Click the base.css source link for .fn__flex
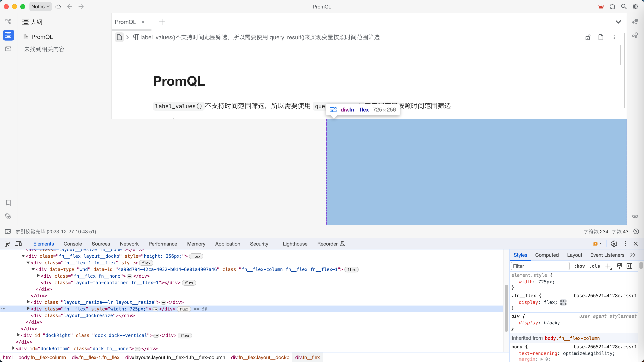This screenshot has height=362, width=644. click(605, 296)
